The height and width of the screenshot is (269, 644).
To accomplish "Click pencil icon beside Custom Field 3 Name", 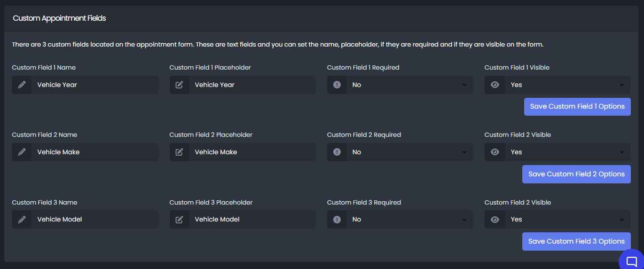I will 22,219.
